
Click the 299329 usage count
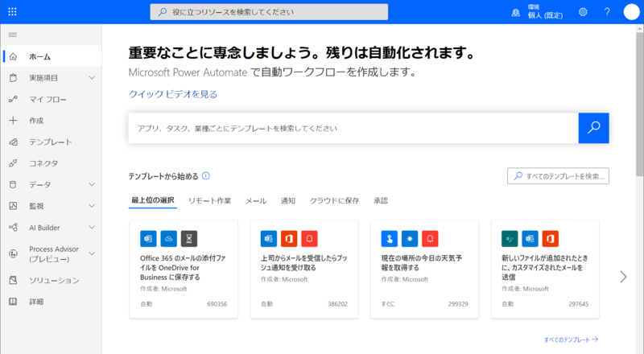[x=458, y=304]
